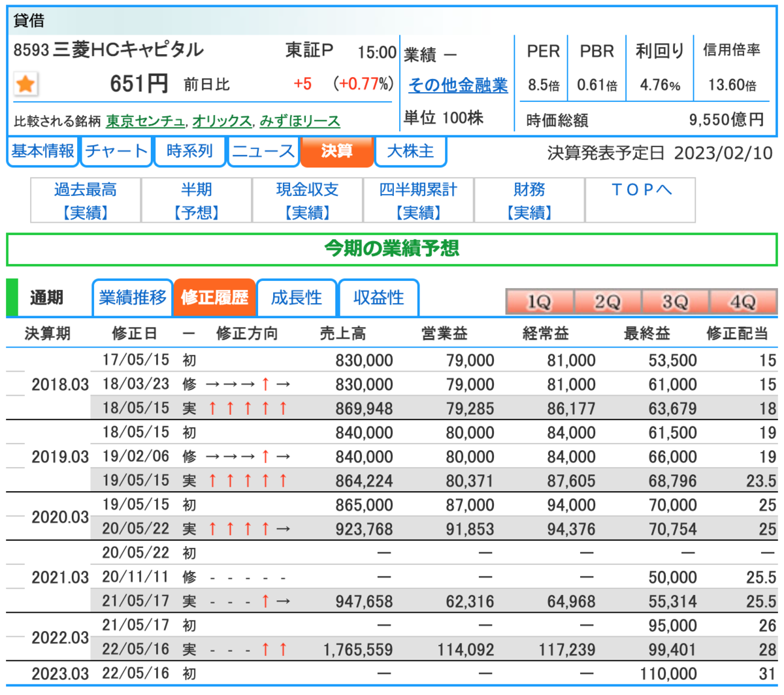Switch to the チャート tab

tap(116, 152)
